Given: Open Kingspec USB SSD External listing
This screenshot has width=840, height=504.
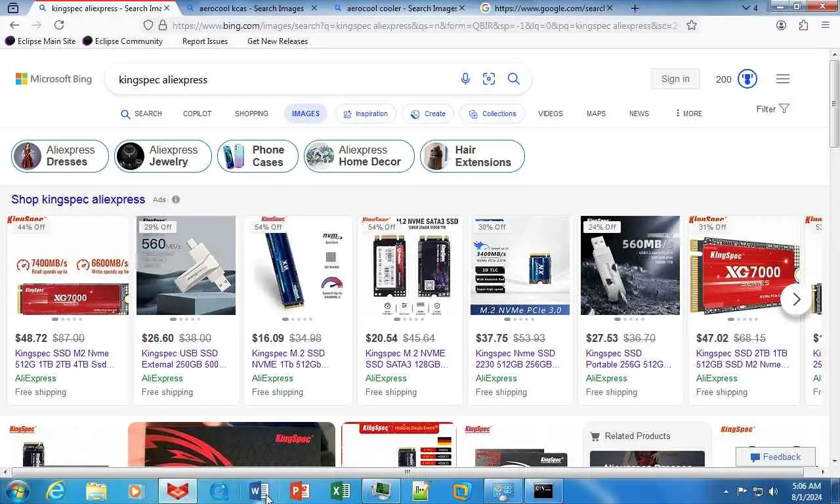Looking at the screenshot, I should (184, 358).
